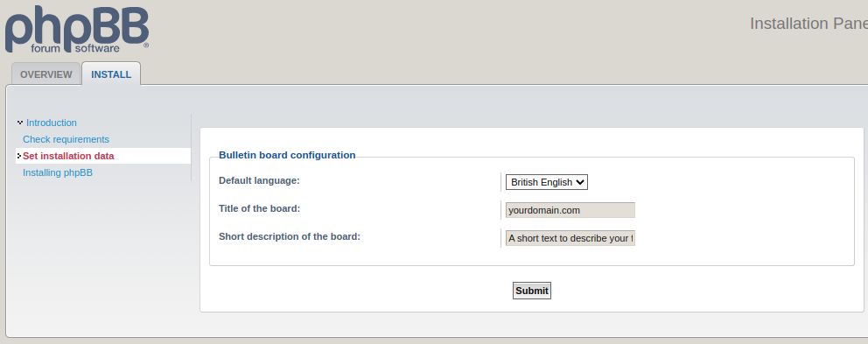Viewport: 868px width, 344px height.
Task: Click the chevron arrow of the language selector
Action: coord(580,182)
